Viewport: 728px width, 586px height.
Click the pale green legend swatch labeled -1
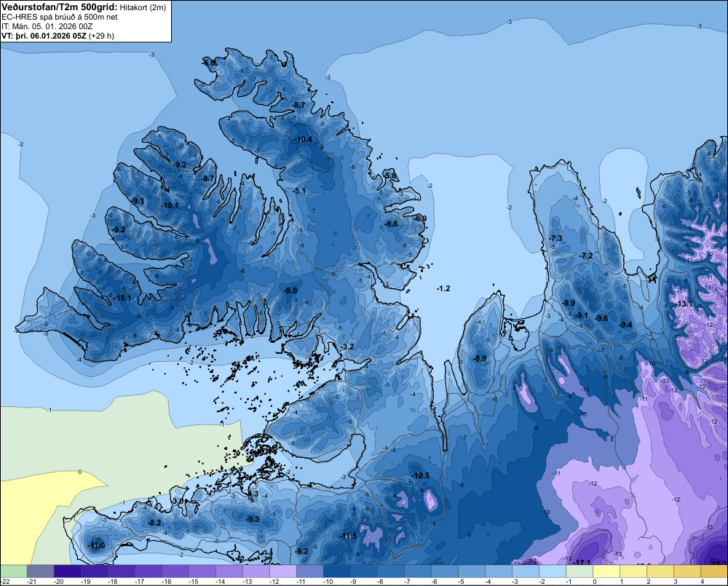pyautogui.click(x=579, y=571)
